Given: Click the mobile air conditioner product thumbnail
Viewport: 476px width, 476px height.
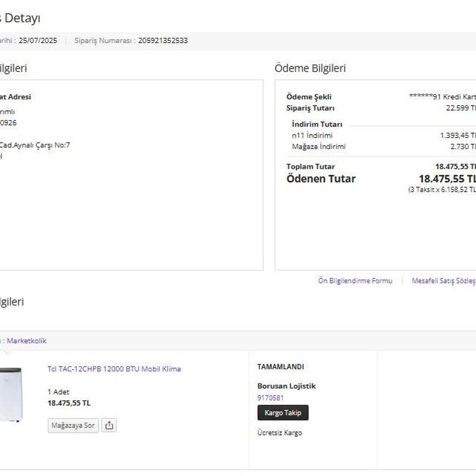Looking at the screenshot, I should coord(11,394).
